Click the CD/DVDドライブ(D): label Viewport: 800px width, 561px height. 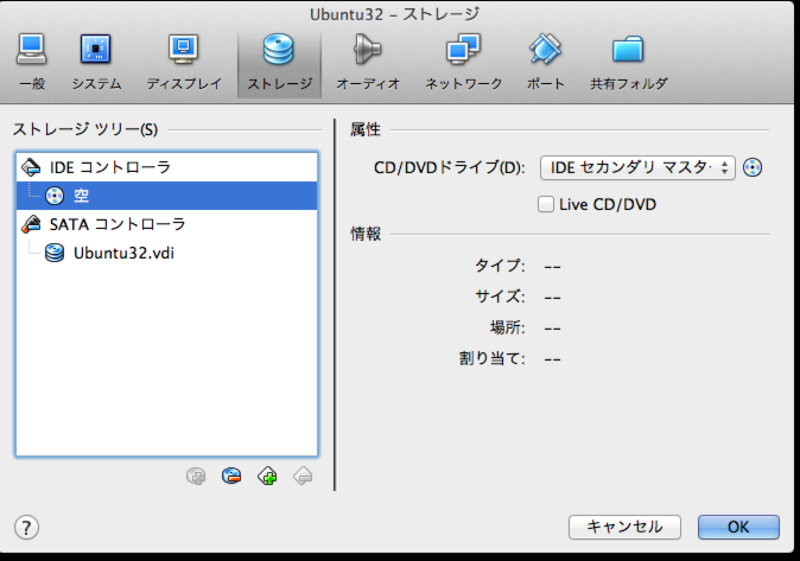pyautogui.click(x=449, y=167)
